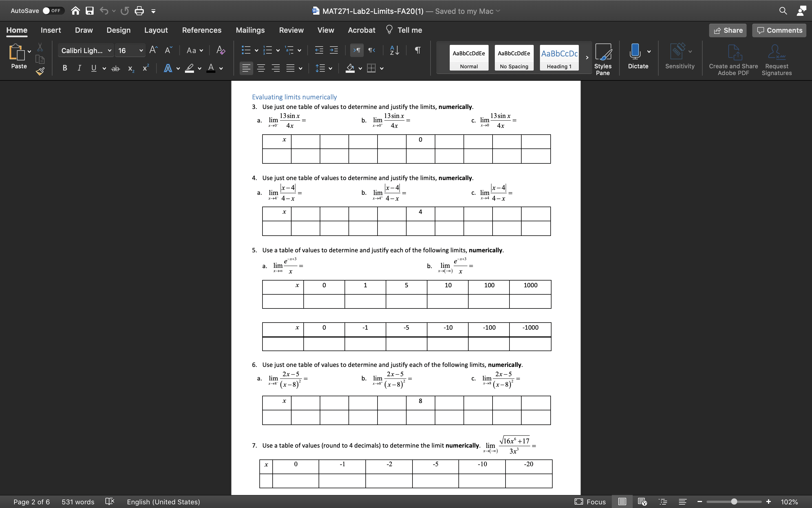Open the font name dropdown
This screenshot has width=812, height=508.
(x=109, y=51)
